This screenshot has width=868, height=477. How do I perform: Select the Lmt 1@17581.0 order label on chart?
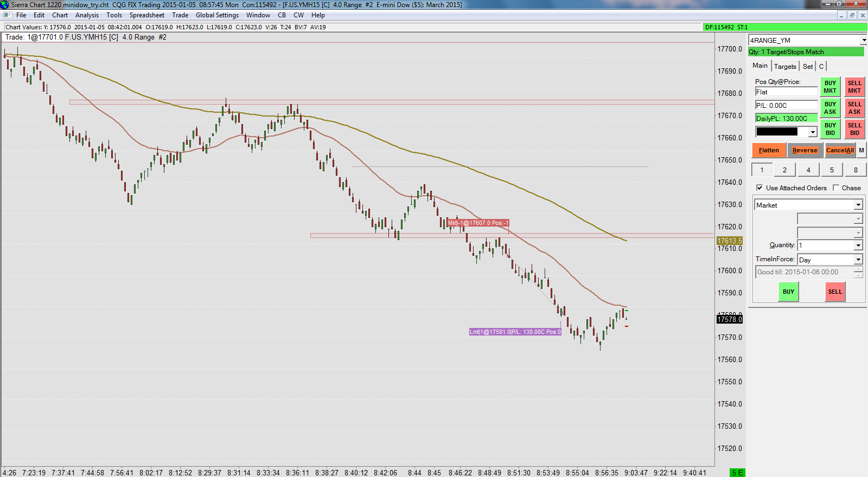(x=515, y=332)
